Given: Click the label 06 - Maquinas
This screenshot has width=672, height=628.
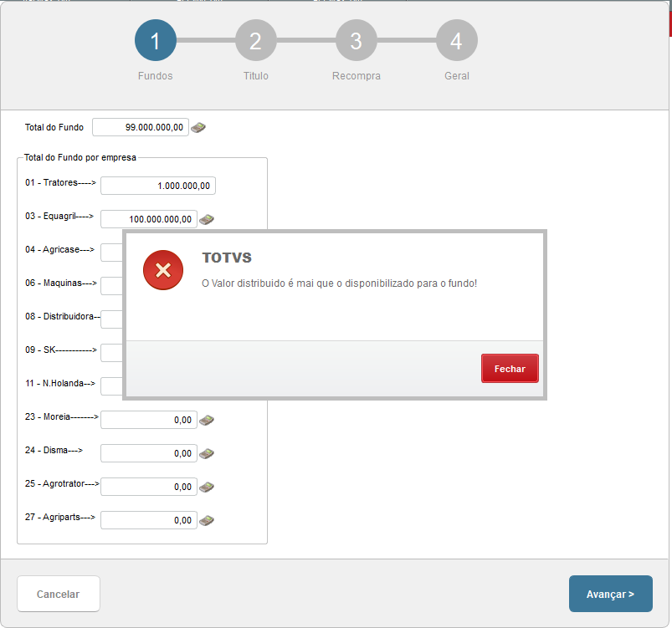Looking at the screenshot, I should [x=61, y=283].
